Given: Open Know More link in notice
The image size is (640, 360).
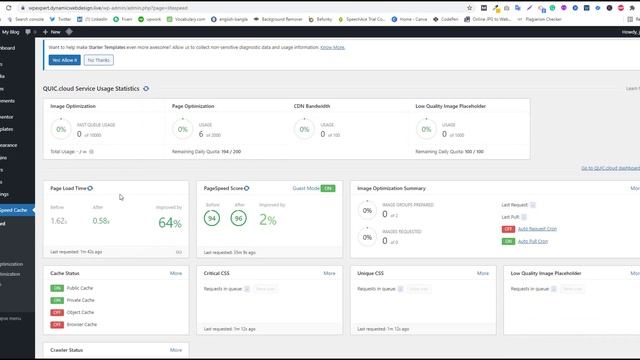Looking at the screenshot, I should 332,47.
